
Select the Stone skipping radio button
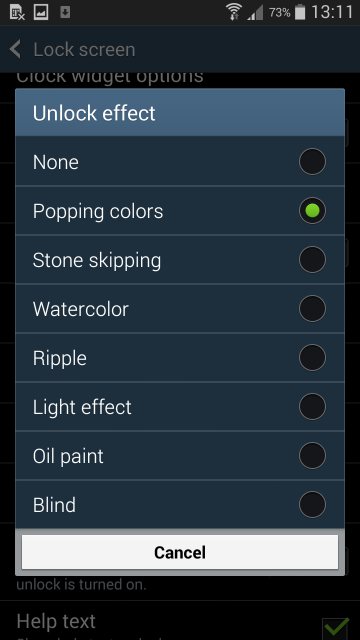(x=312, y=260)
